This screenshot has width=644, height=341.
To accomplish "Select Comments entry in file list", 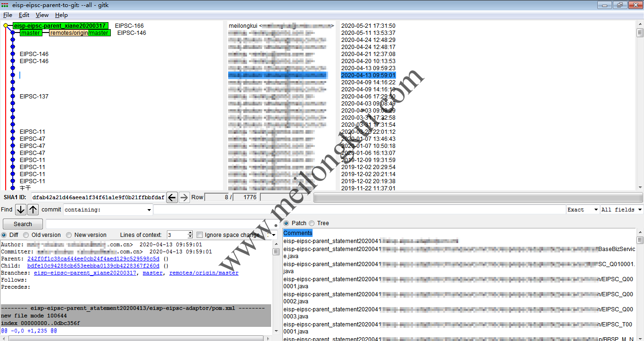I will click(297, 233).
